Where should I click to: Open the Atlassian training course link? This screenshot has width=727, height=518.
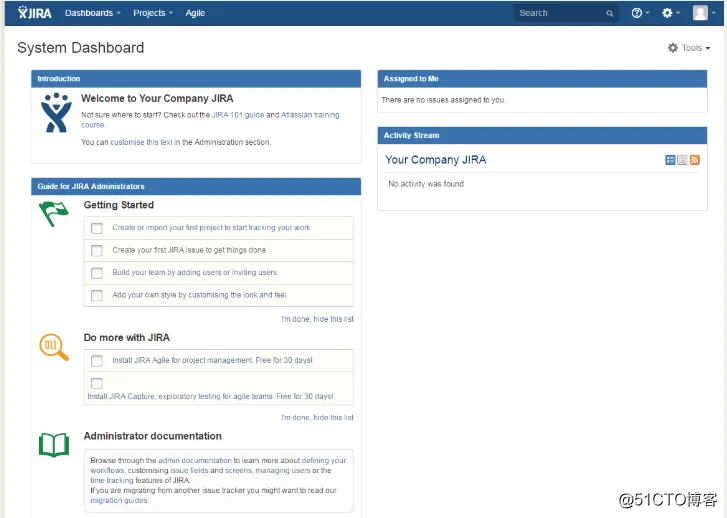pyautogui.click(x=310, y=115)
